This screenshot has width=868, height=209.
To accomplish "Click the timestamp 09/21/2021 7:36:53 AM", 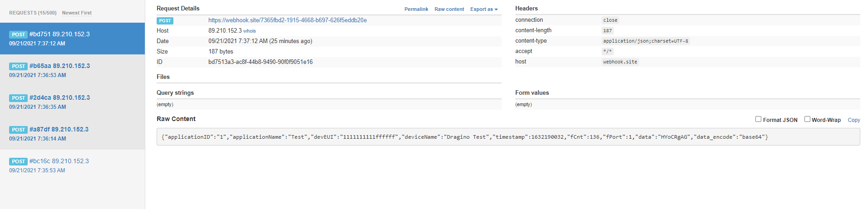I will click(x=38, y=75).
